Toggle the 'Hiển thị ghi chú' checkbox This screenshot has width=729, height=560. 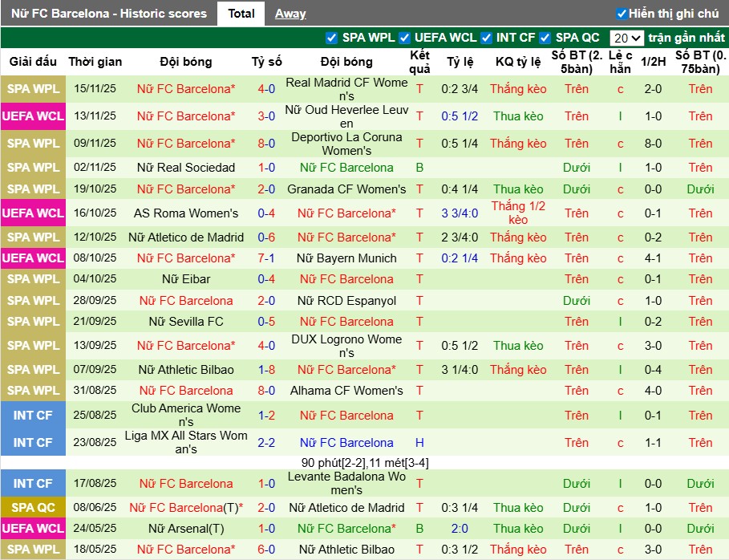coord(622,14)
